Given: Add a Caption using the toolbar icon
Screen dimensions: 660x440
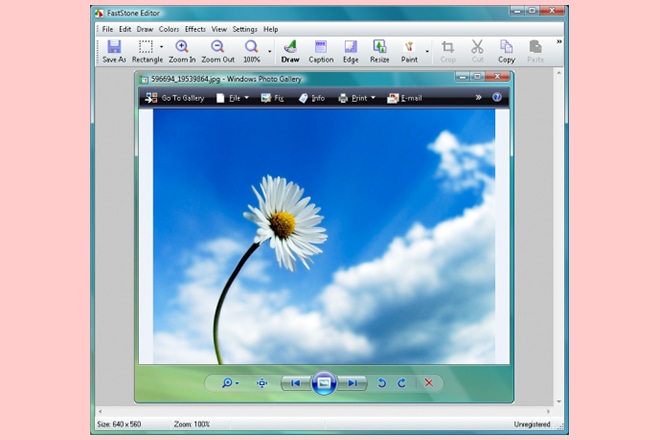Looking at the screenshot, I should coord(321,47).
